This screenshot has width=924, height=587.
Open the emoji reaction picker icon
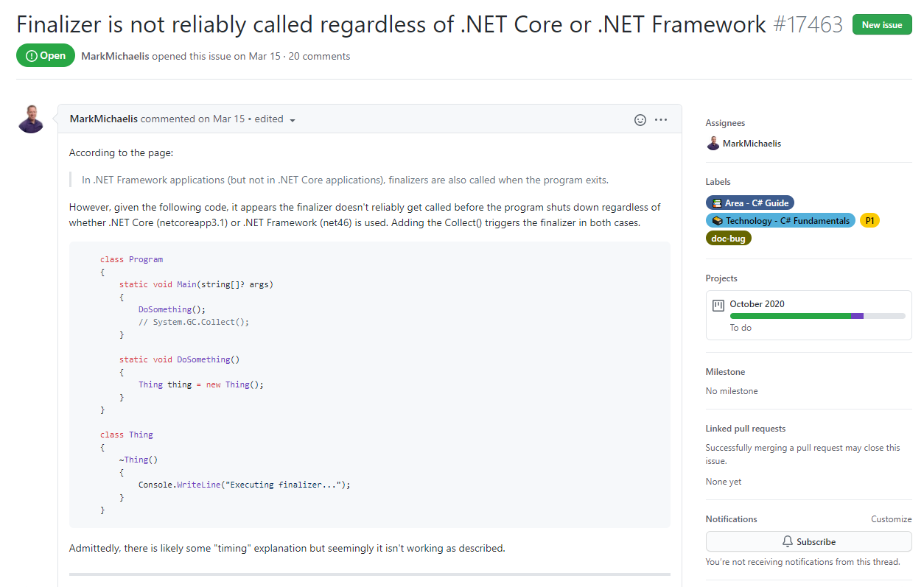pyautogui.click(x=640, y=119)
